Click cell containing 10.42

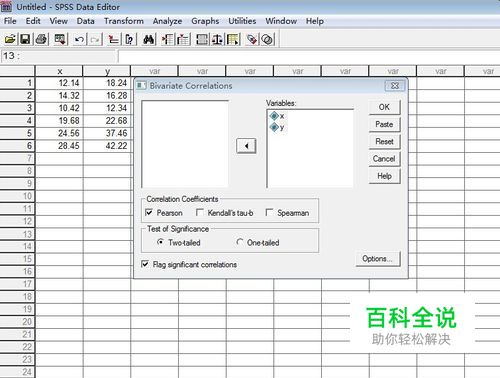pyautogui.click(x=59, y=108)
